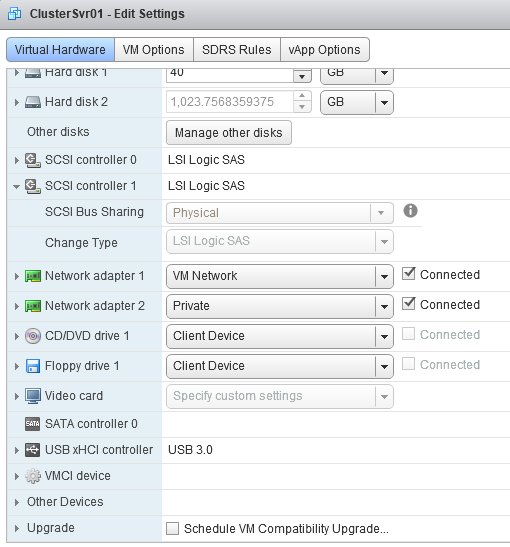The width and height of the screenshot is (510, 547).
Task: Open the SDRS Rules tab
Action: [x=237, y=50]
